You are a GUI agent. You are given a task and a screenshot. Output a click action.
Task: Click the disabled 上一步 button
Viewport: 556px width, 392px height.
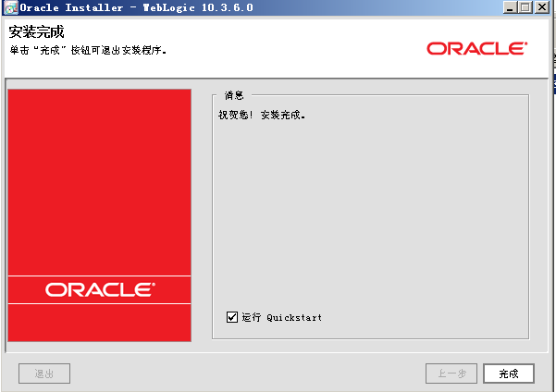tap(451, 374)
